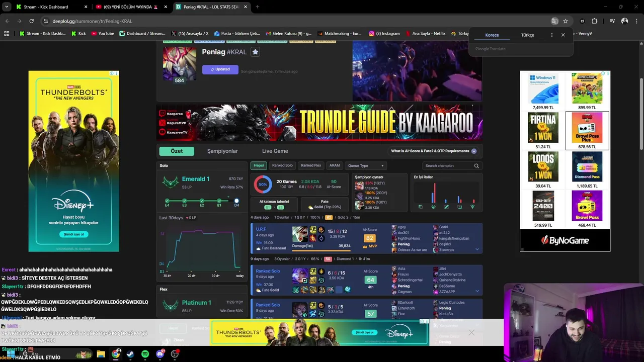Open the tab search dropdown arrow

point(6,7)
